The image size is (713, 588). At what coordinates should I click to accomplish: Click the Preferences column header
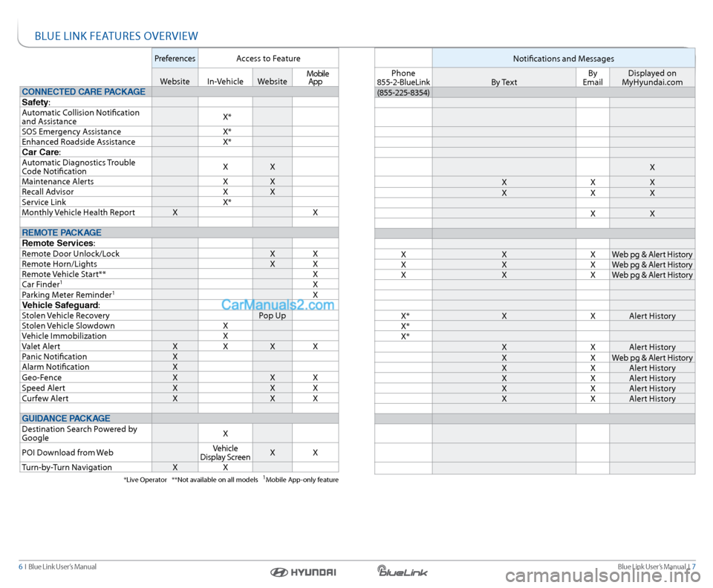(x=175, y=59)
